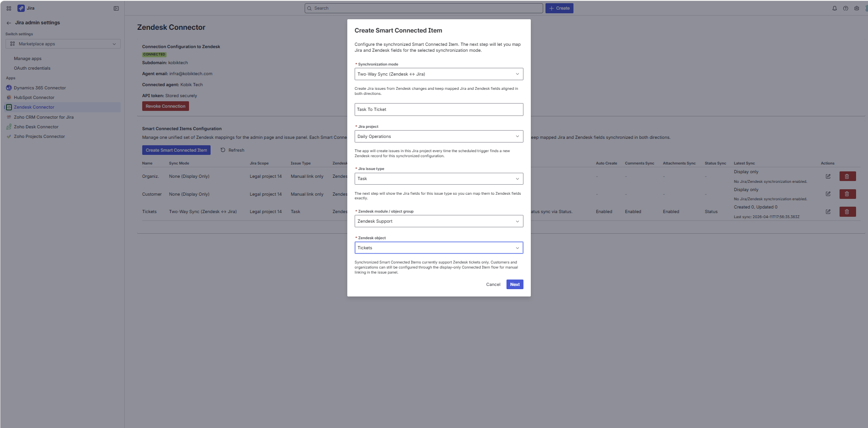Click the CONNECTED status badge
Image resolution: width=868 pixels, height=428 pixels.
(154, 55)
